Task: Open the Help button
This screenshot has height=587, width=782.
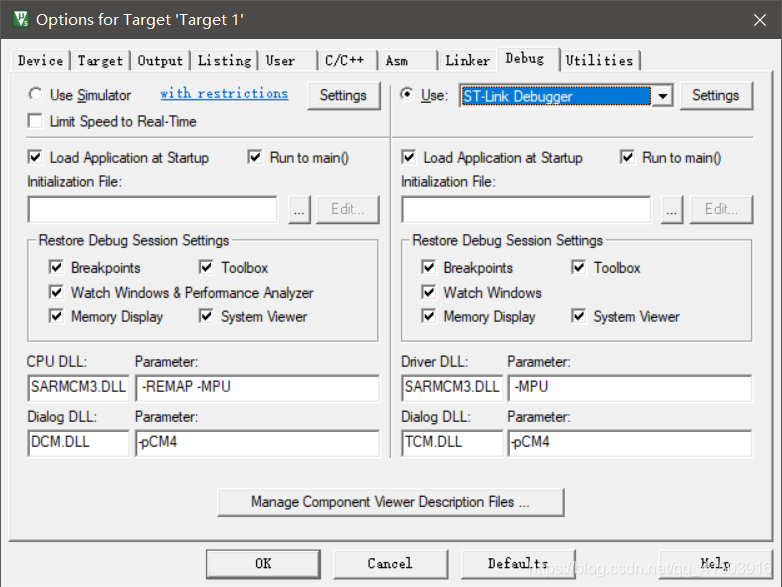Action: point(716,564)
